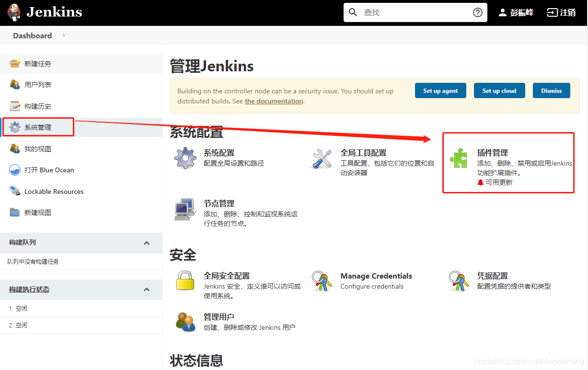Screen dimensions: 588x370
Task: Click the 管理用户 people icon
Action: click(185, 322)
